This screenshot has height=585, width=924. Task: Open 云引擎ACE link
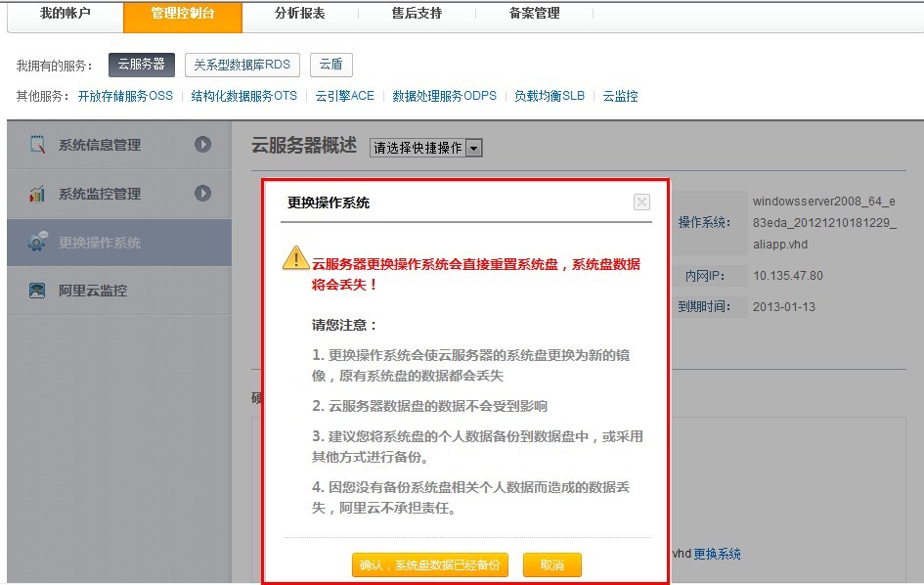(x=345, y=96)
